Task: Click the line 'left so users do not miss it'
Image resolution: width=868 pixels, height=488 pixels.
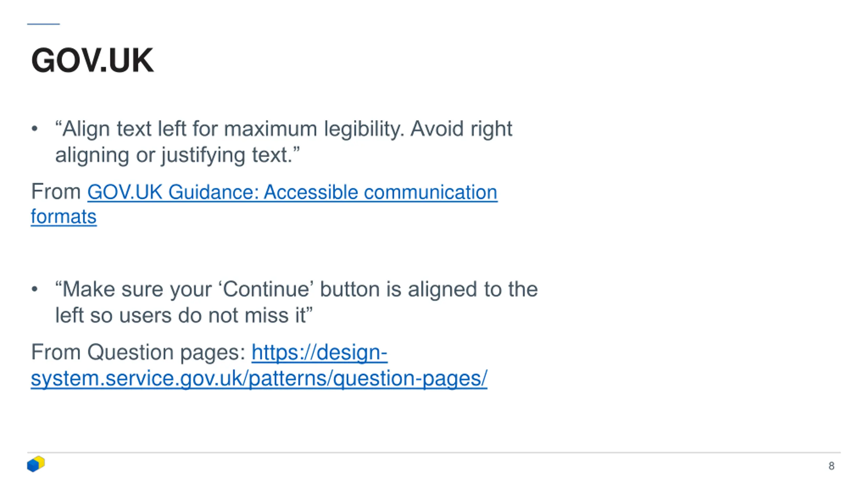Action: pos(184,316)
